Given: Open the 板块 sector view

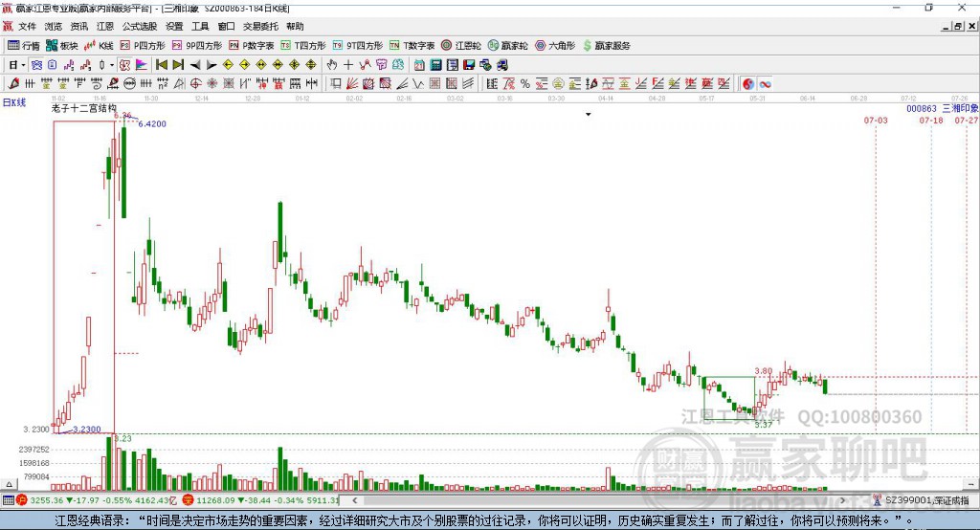Looking at the screenshot, I should (62, 46).
